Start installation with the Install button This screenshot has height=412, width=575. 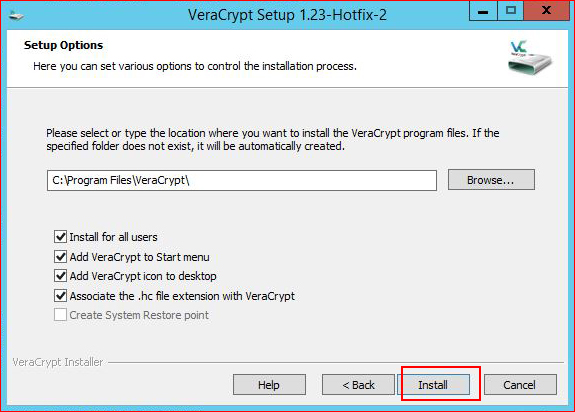point(433,385)
